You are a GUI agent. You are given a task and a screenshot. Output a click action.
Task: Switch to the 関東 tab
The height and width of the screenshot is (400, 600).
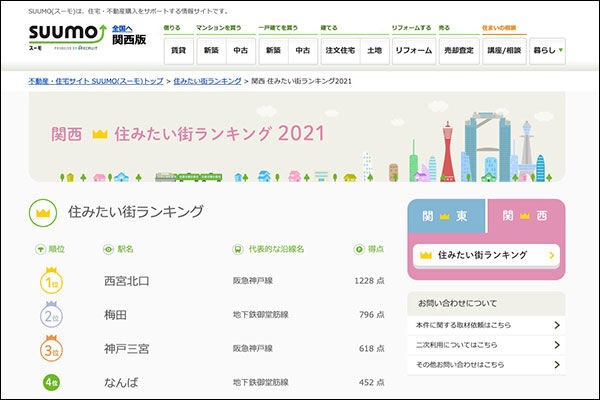pyautogui.click(x=446, y=216)
